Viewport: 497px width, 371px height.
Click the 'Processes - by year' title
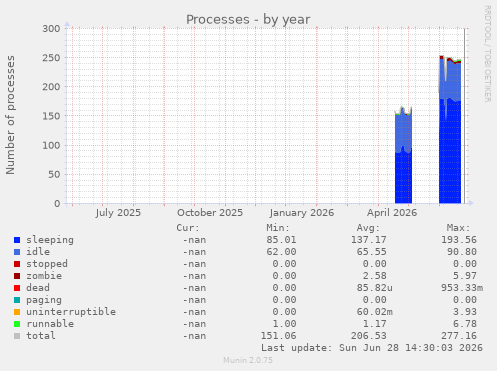tap(248, 20)
